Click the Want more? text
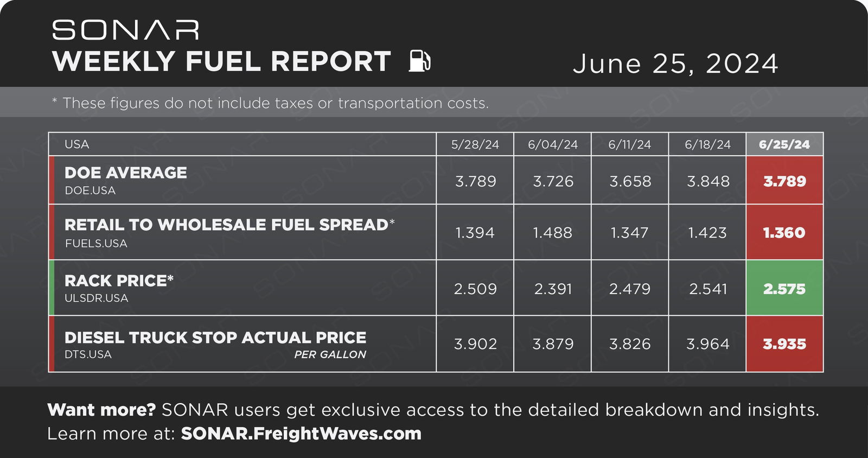This screenshot has width=868, height=458. point(101,410)
